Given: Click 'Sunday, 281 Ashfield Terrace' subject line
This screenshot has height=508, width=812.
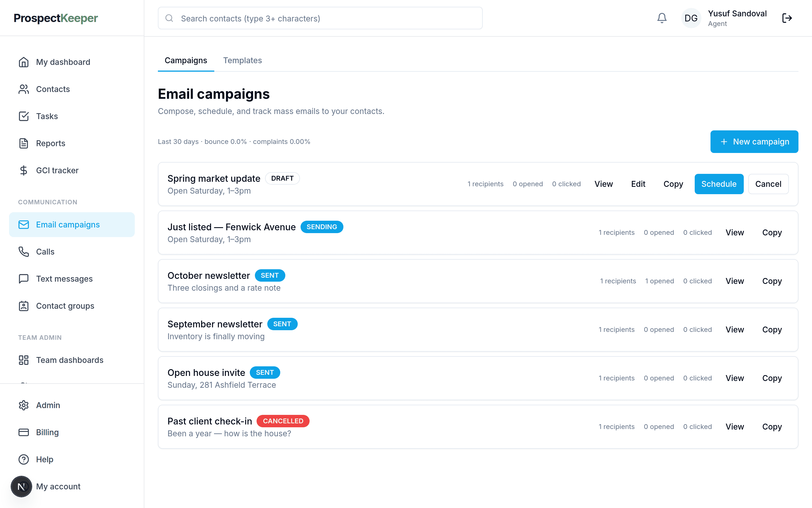Looking at the screenshot, I should [221, 385].
